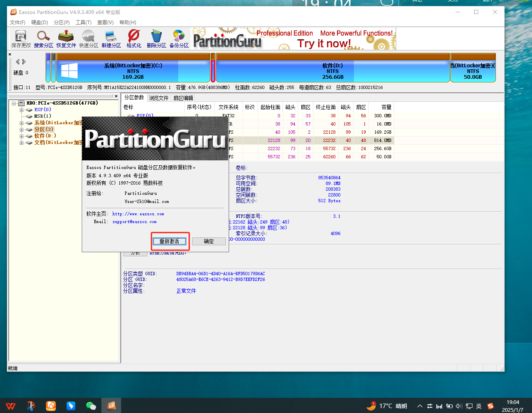The width and height of the screenshot is (532, 413).
Task: Expand the 软件(D:) tree node
Action: point(21,136)
